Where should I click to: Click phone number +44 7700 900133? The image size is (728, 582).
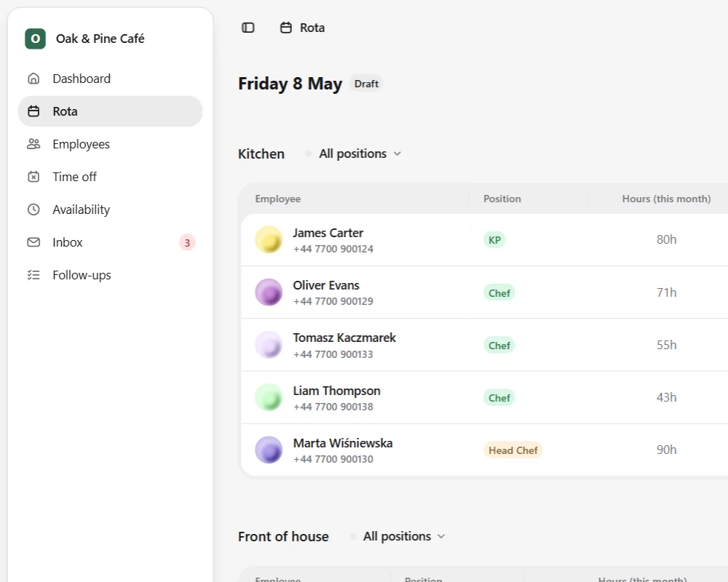333,354
